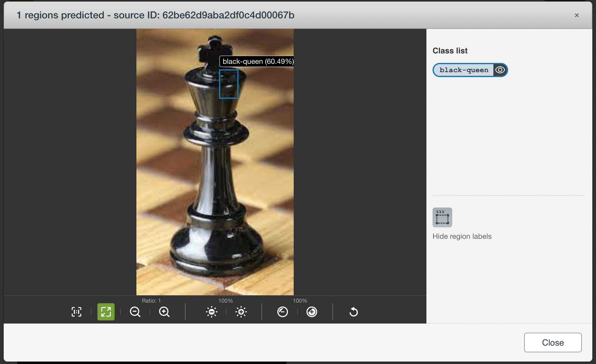Reset image adjustments with the reset arrow icon

tap(353, 312)
